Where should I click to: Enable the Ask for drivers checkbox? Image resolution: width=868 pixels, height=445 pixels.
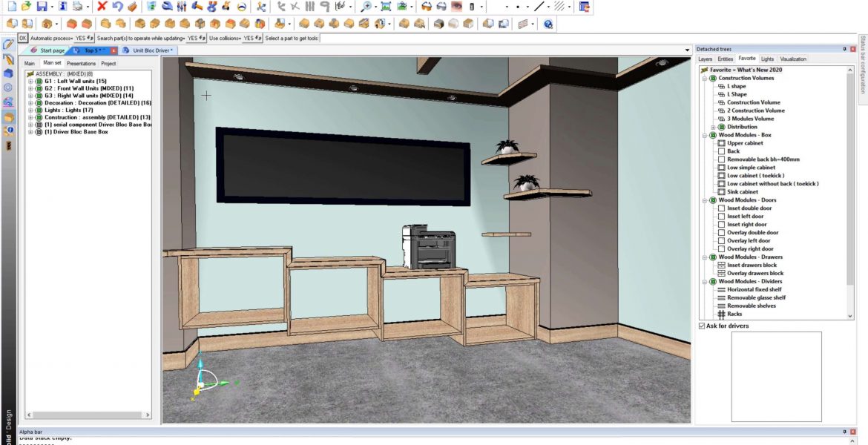tap(700, 326)
